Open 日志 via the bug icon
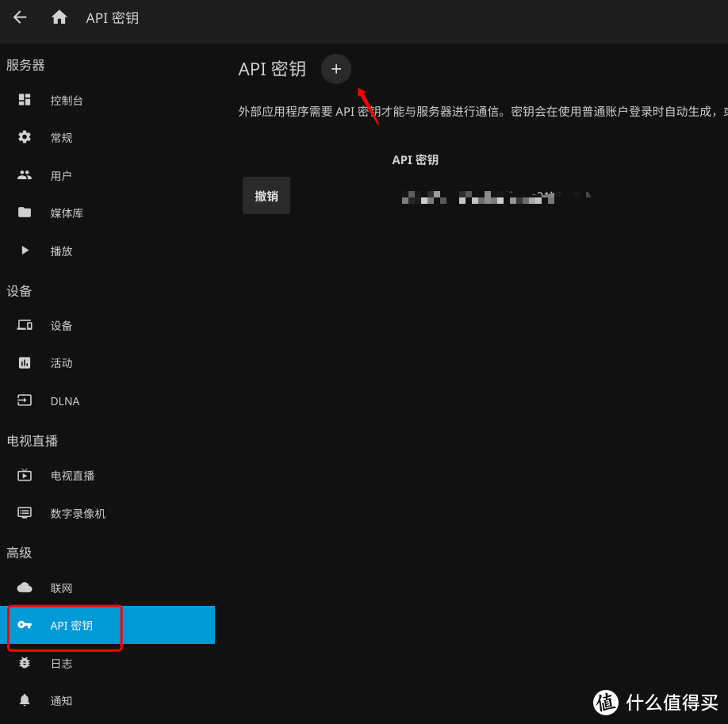 [x=25, y=663]
